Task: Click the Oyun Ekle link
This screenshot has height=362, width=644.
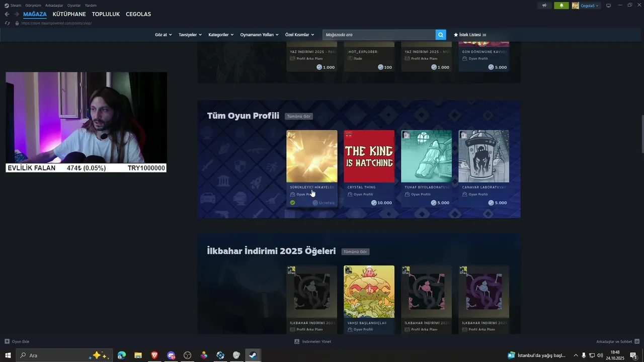Action: tap(21, 341)
